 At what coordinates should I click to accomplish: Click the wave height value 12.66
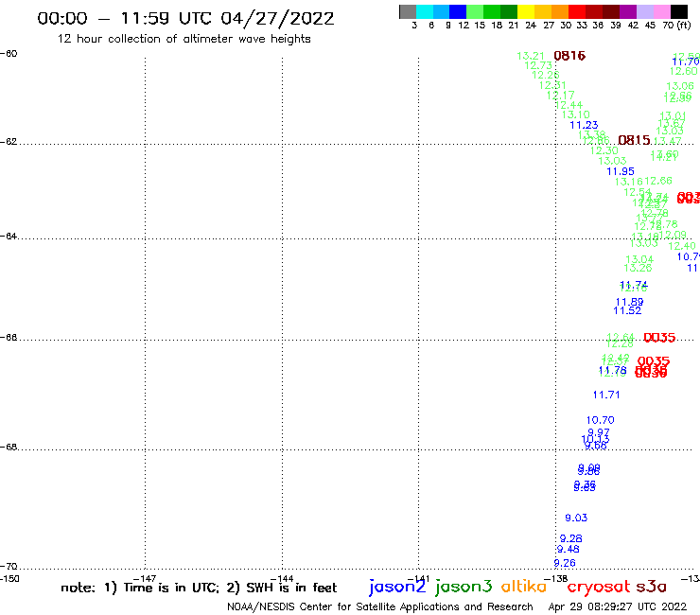658,181
